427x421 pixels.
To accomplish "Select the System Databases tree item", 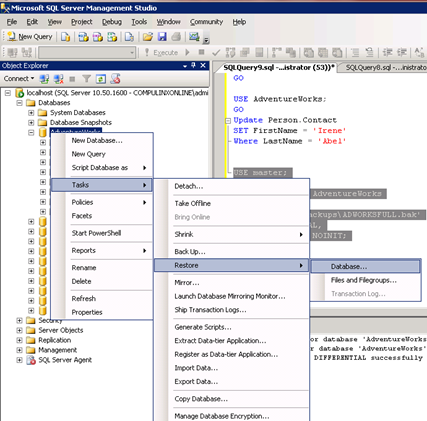I will [x=78, y=113].
